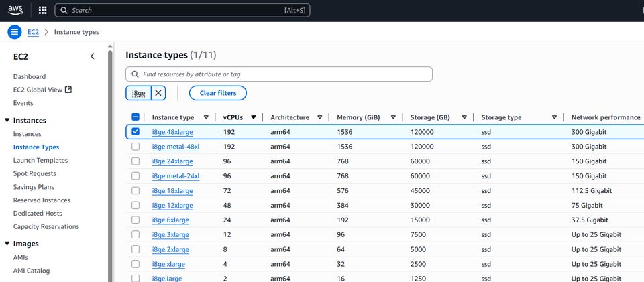Open the AWS services grid menu
Image resolution: width=644 pixels, height=282 pixels.
coord(42,11)
